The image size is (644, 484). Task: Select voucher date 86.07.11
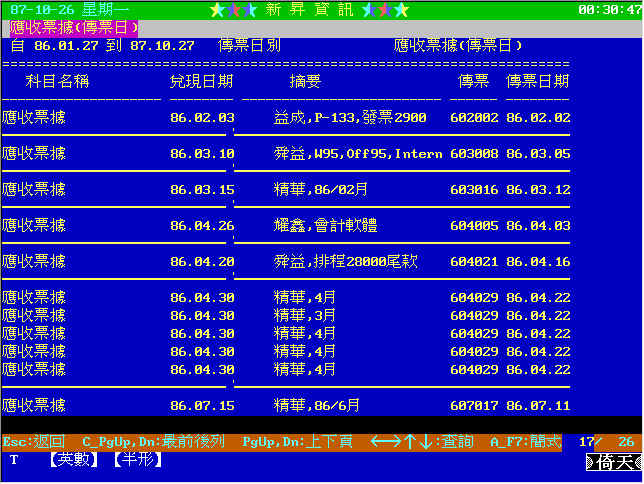click(538, 406)
